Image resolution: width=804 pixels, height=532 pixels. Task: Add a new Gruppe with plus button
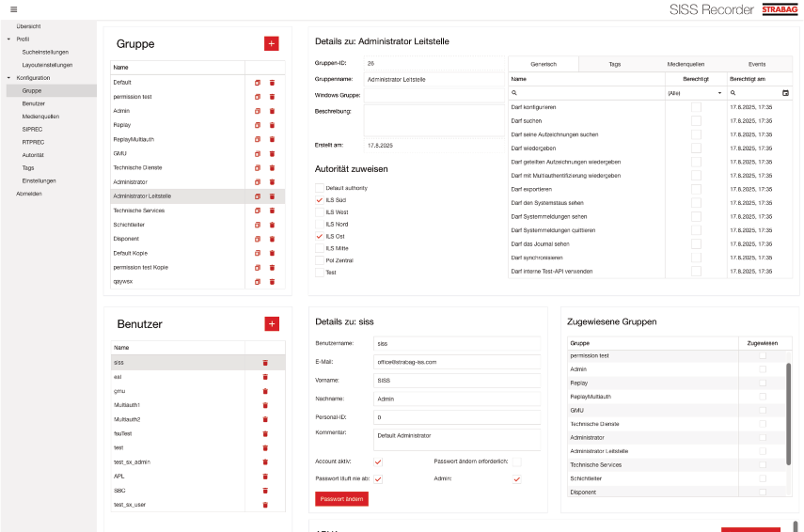tap(272, 43)
